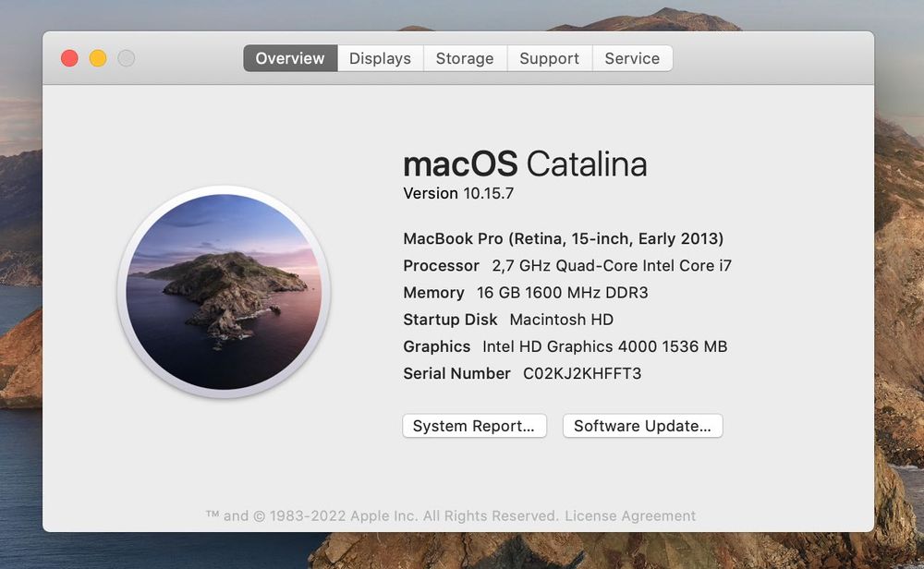Click the Serial Number label
The image size is (924, 569).
(456, 373)
